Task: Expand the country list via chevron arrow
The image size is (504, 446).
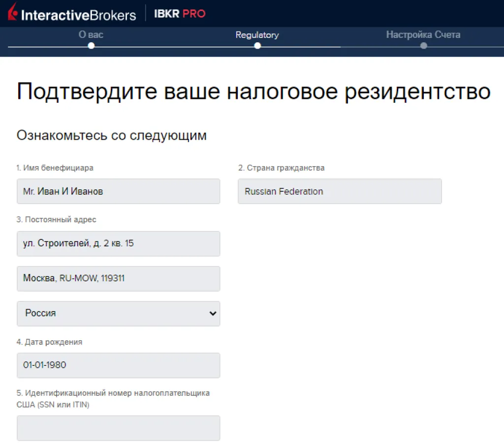Action: (x=213, y=313)
